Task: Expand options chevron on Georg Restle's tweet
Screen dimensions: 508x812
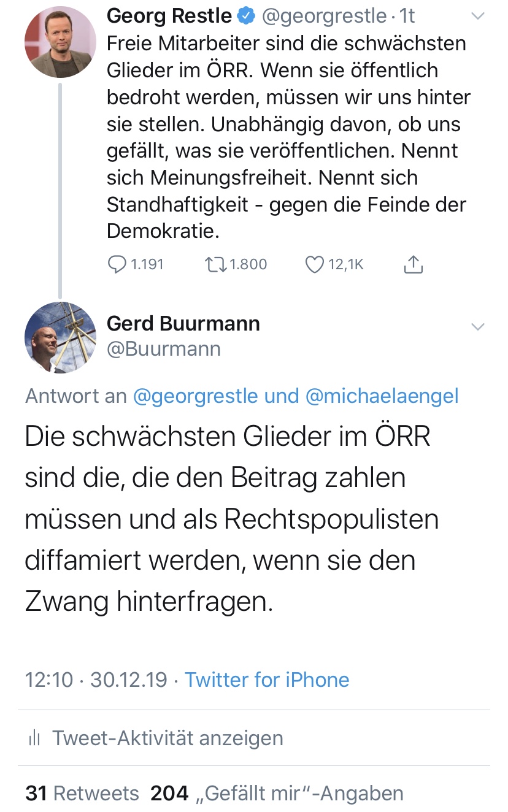Action: 477,17
